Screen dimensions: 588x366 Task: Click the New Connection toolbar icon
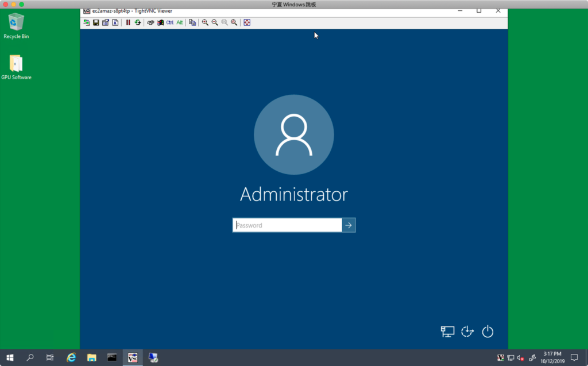87,22
